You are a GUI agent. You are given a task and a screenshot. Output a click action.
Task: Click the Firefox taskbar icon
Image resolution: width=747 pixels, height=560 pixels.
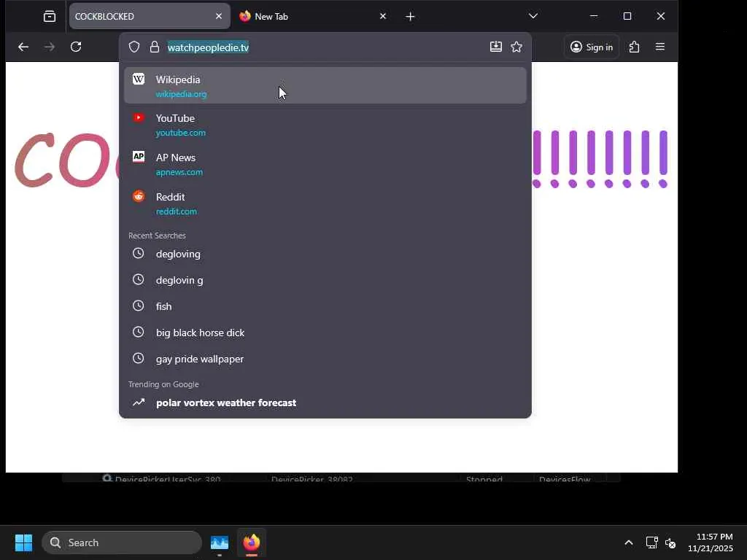click(x=252, y=542)
